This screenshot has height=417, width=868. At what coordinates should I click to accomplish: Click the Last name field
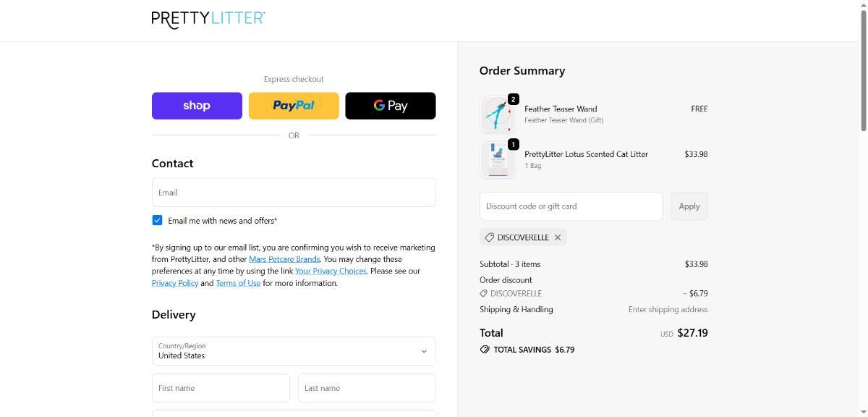click(x=367, y=388)
